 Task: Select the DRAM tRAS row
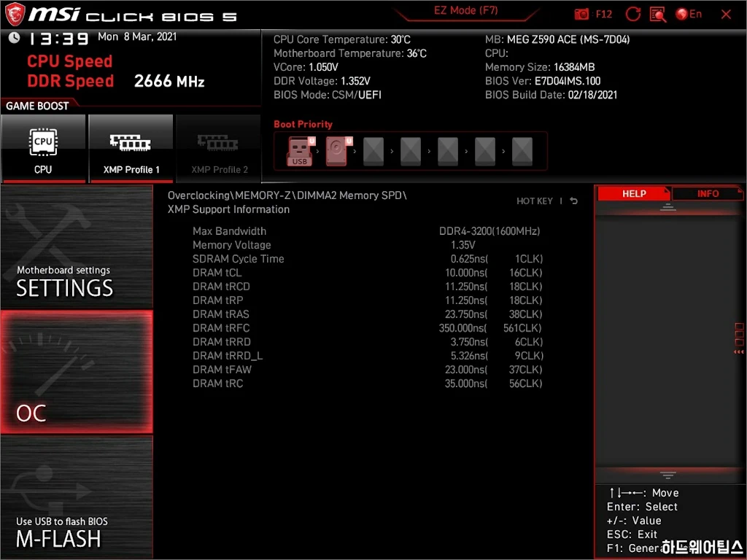pos(367,314)
